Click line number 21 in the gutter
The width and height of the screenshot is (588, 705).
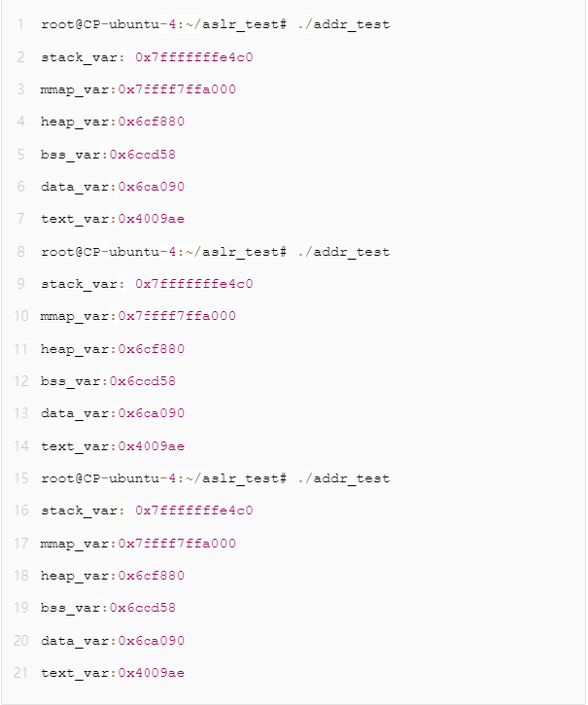pos(20,673)
